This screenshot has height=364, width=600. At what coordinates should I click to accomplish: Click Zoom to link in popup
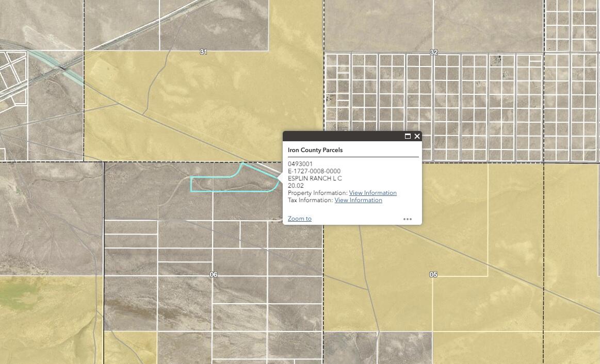299,219
